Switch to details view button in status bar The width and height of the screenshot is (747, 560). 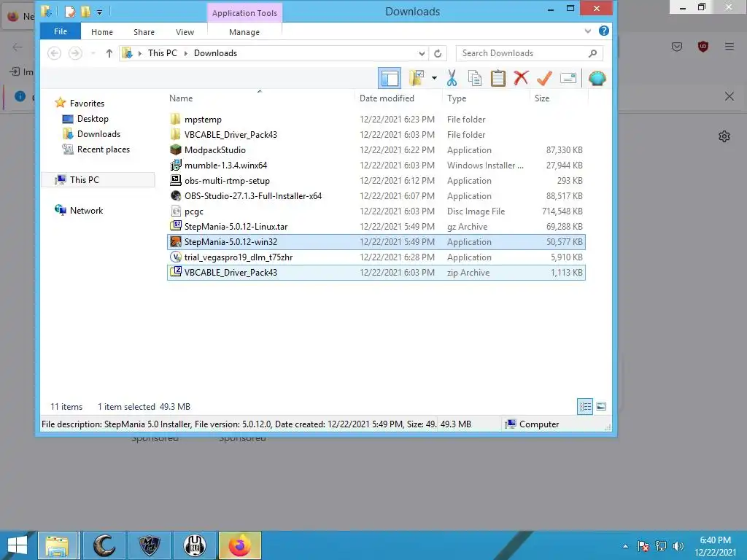pyautogui.click(x=585, y=407)
